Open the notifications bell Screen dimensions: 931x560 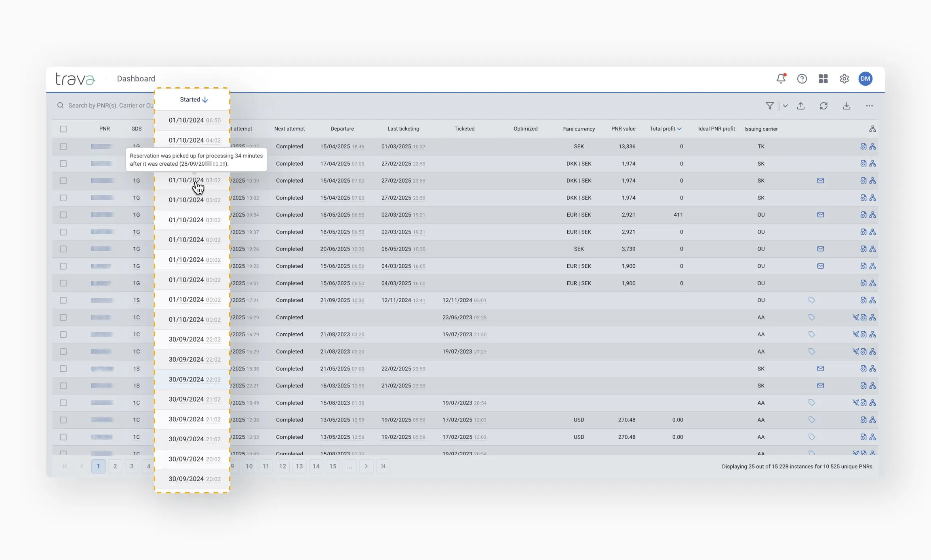click(781, 78)
